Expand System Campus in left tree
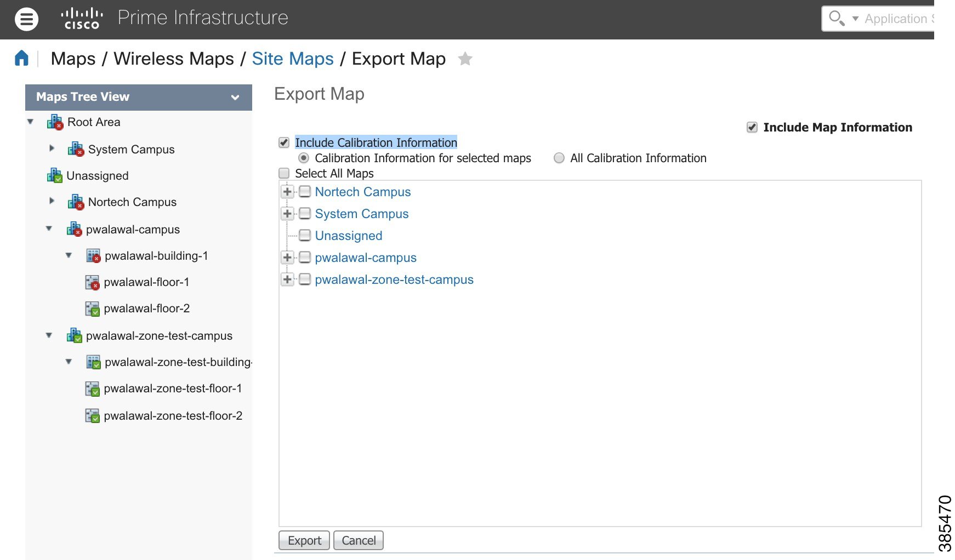955x560 pixels. tap(52, 148)
